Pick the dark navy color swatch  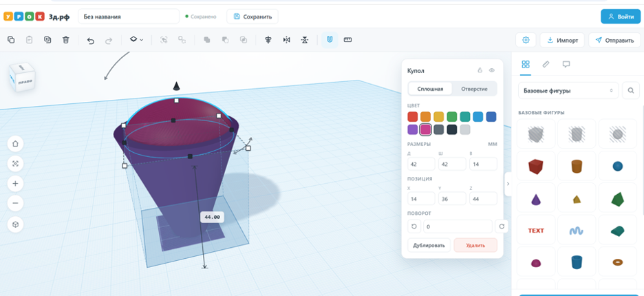pyautogui.click(x=452, y=129)
